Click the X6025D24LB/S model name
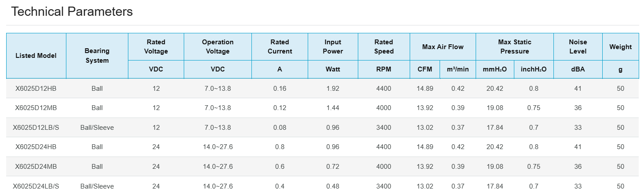The image size is (644, 196). click(x=36, y=186)
